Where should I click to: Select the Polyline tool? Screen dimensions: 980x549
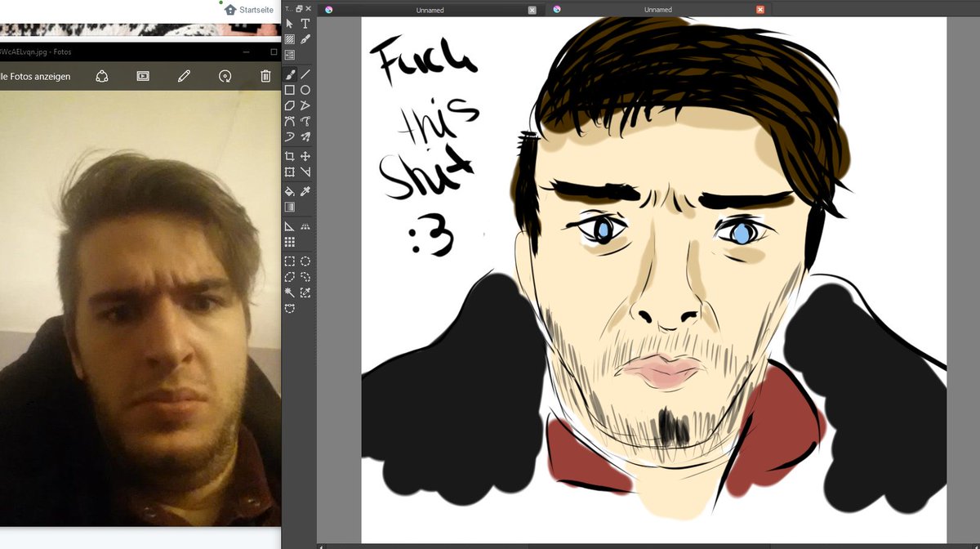(305, 105)
